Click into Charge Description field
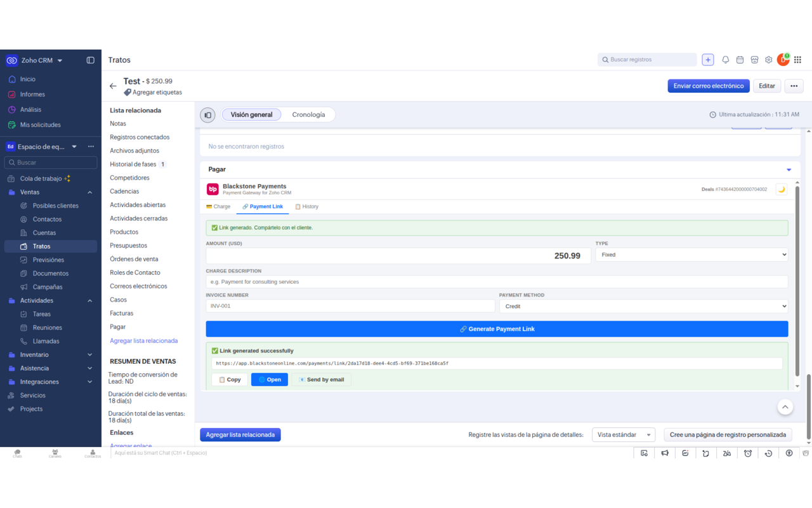This screenshot has height=508, width=812. pos(497,282)
